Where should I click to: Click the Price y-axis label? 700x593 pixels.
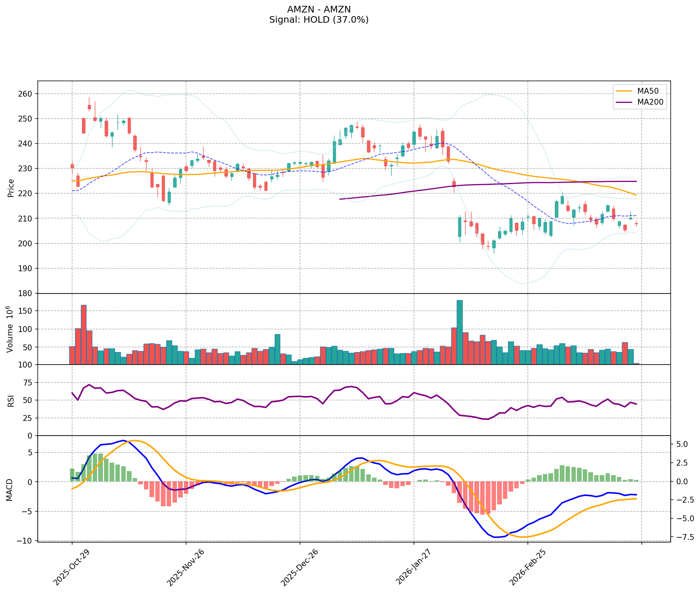(x=11, y=188)
